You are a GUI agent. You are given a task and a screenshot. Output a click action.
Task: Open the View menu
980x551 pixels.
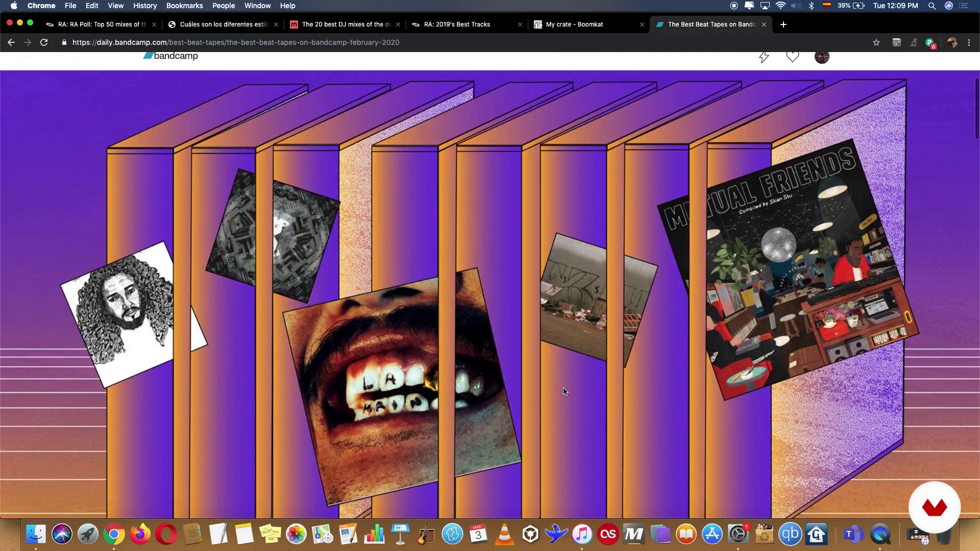115,6
